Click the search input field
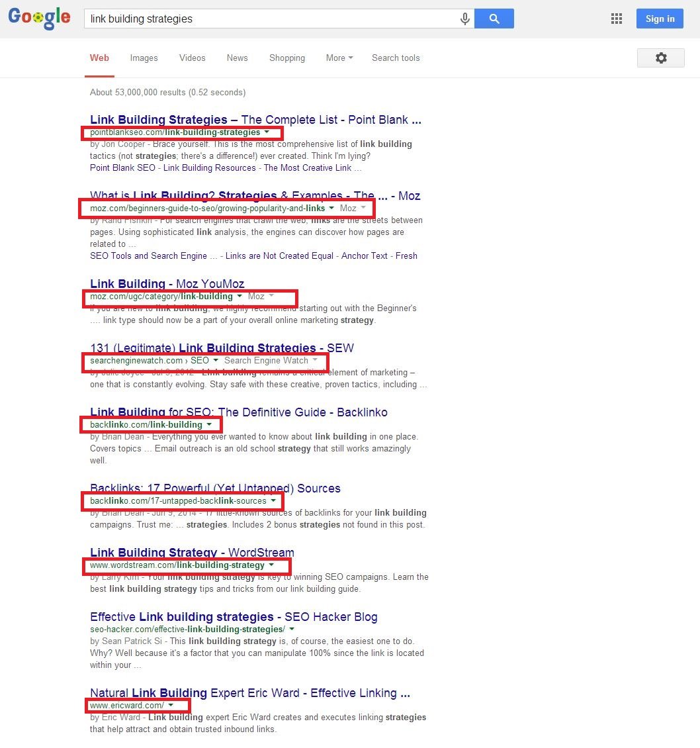700x748 pixels. [265, 19]
